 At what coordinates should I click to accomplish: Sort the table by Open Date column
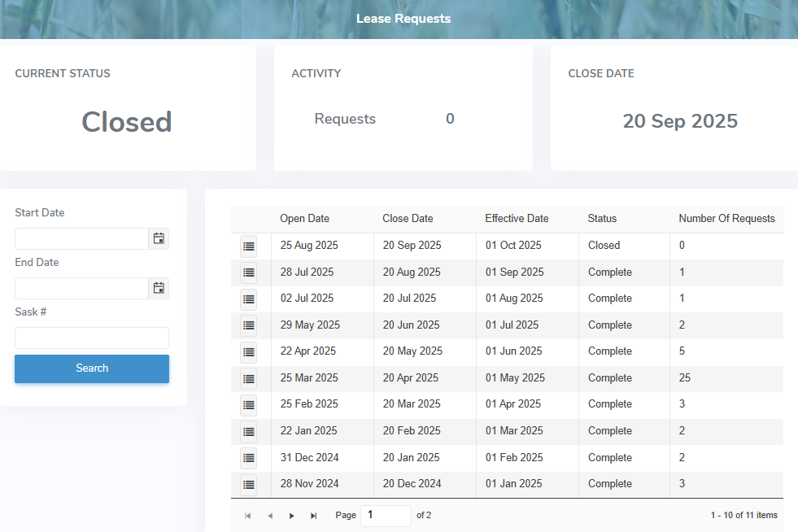(304, 218)
